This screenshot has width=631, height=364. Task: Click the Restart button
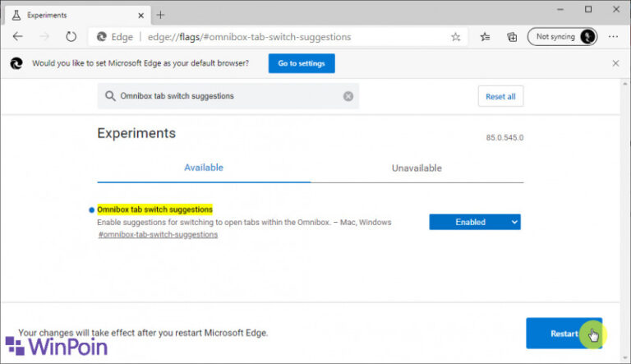point(564,333)
